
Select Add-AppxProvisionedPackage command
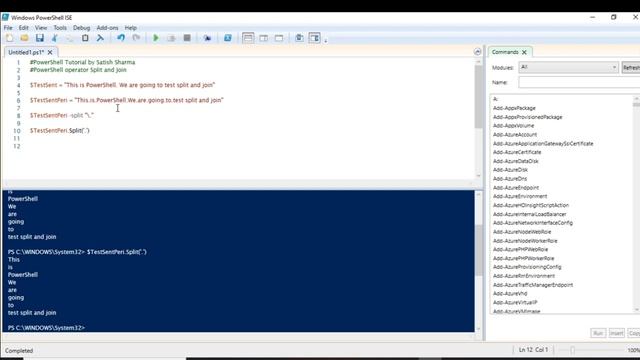tap(527, 117)
